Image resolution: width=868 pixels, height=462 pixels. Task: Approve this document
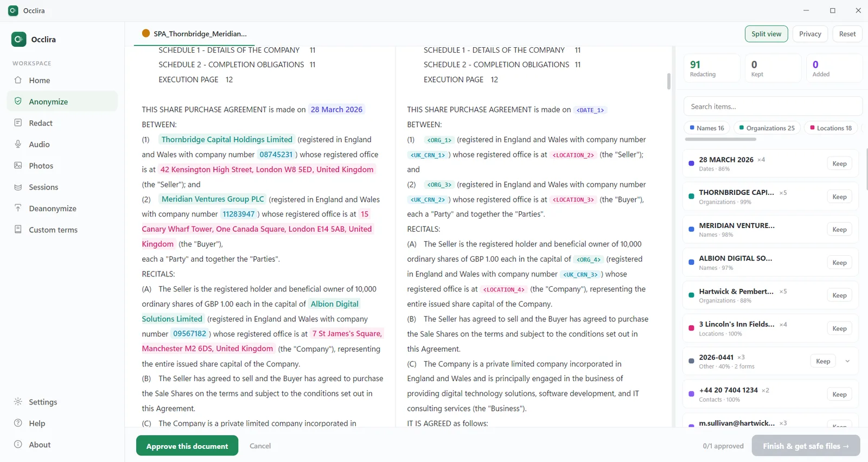(x=187, y=446)
